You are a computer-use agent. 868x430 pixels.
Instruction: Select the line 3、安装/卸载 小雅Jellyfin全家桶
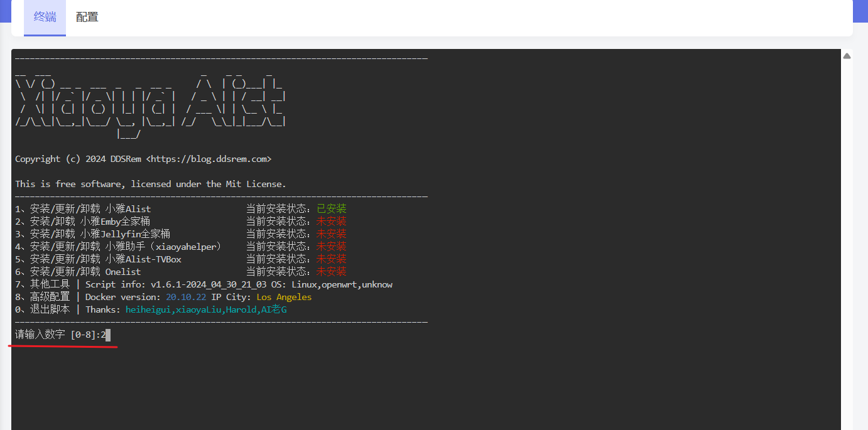[x=93, y=234]
